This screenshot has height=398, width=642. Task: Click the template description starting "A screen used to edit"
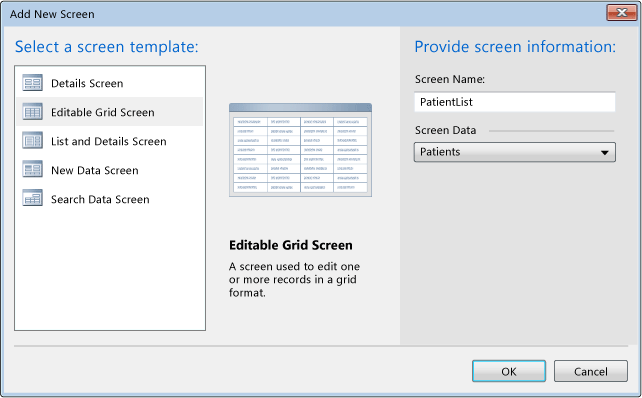(294, 279)
